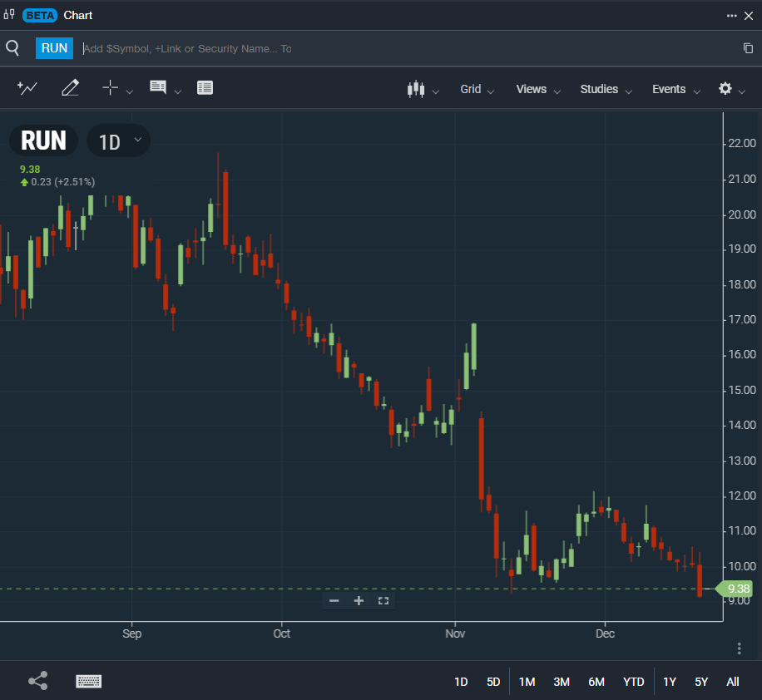Click the copy icon beside symbol field

pyautogui.click(x=748, y=48)
